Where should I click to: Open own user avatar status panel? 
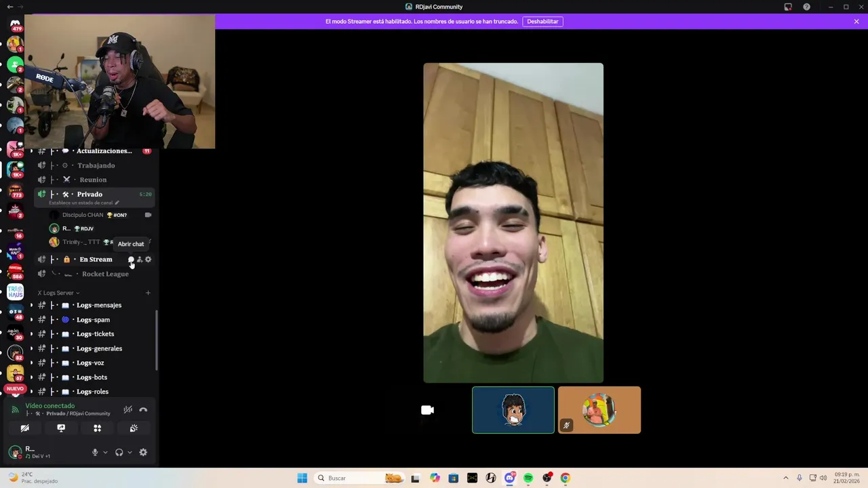coord(15,452)
